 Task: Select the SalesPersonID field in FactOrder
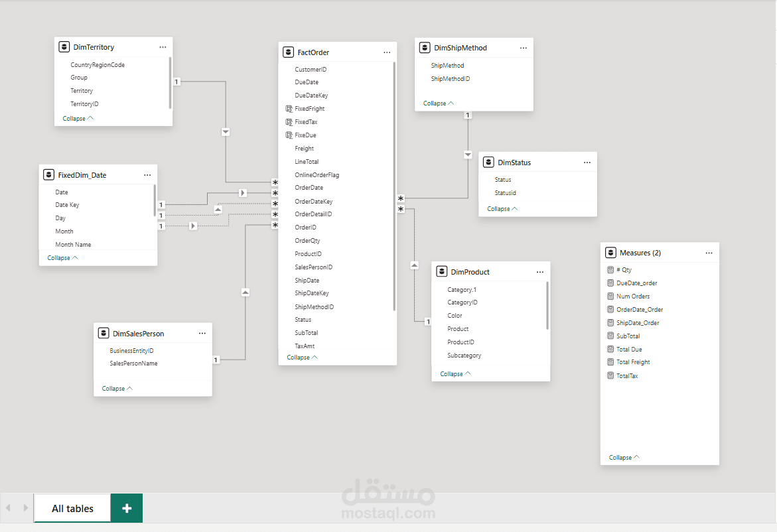(x=314, y=267)
